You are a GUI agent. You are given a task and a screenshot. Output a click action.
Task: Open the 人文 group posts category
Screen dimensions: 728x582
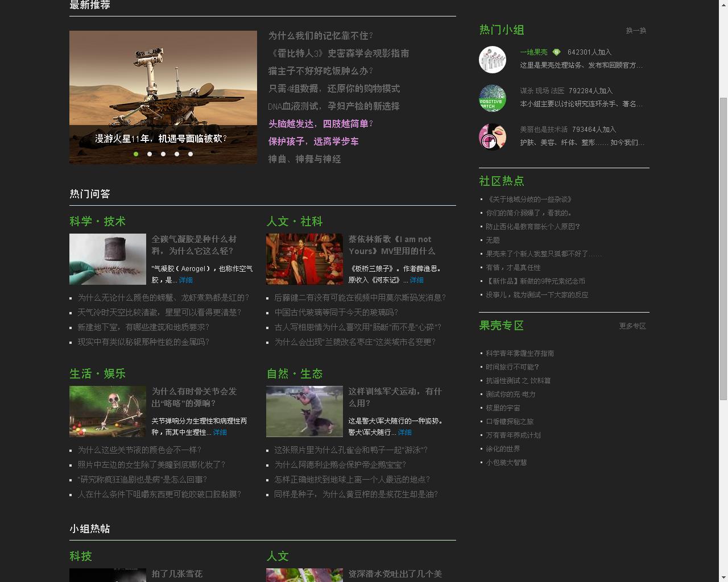(x=278, y=556)
